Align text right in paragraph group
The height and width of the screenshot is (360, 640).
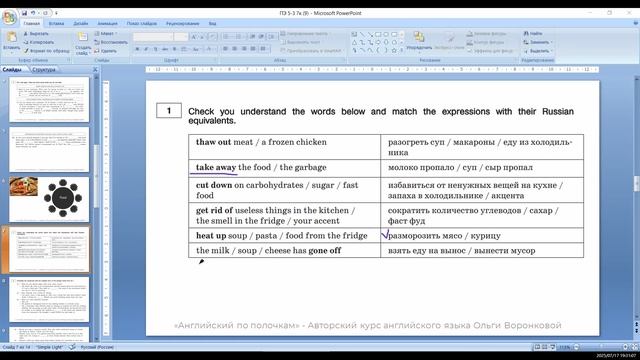pos(244,49)
